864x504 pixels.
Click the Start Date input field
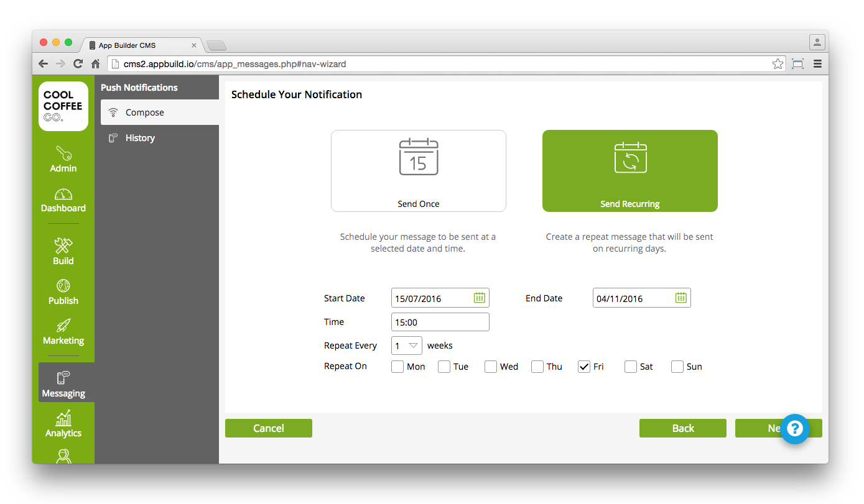tap(440, 298)
